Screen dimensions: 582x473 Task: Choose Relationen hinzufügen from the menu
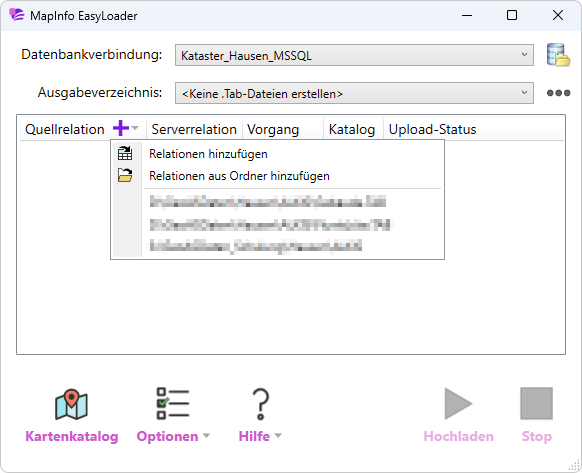tap(278, 154)
